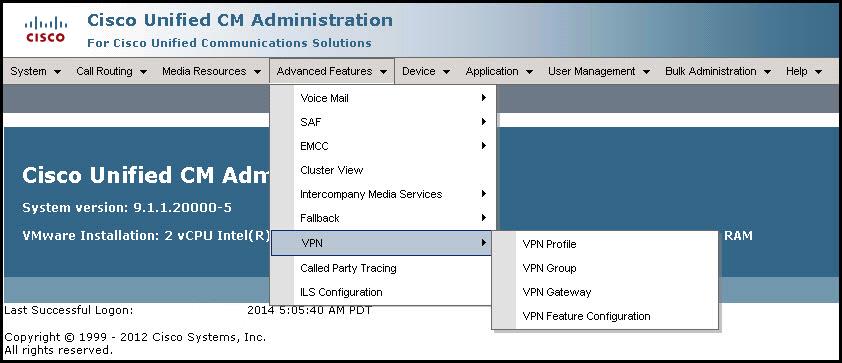Expand the SAF submenu

point(381,122)
